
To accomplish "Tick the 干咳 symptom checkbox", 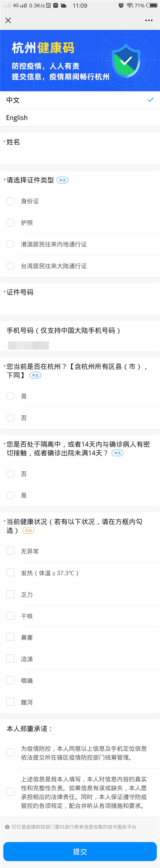I will tap(10, 616).
